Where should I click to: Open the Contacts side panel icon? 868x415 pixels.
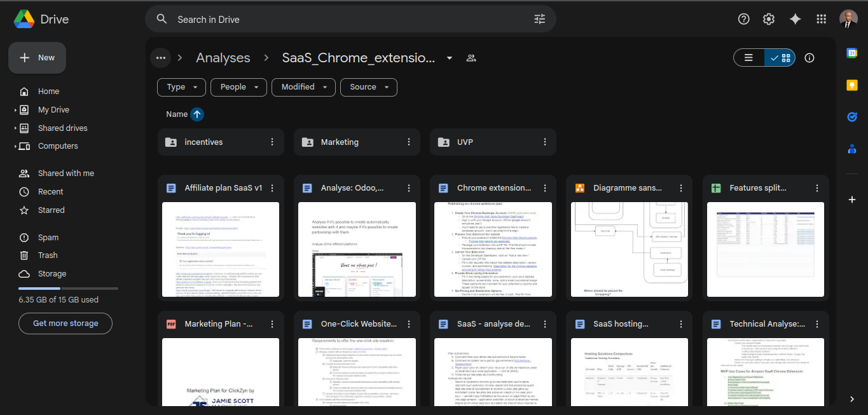[852, 149]
